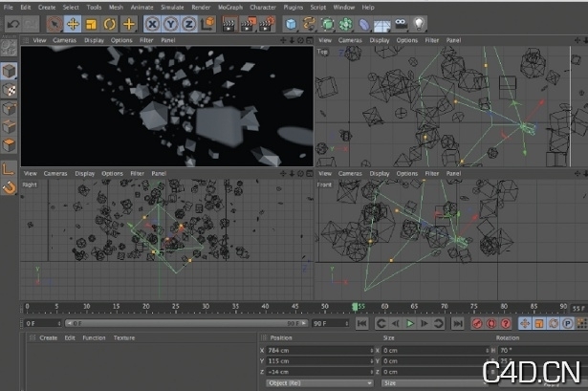The image size is (588, 391).
Task: Open the spline pen tool icon
Action: tap(309, 24)
